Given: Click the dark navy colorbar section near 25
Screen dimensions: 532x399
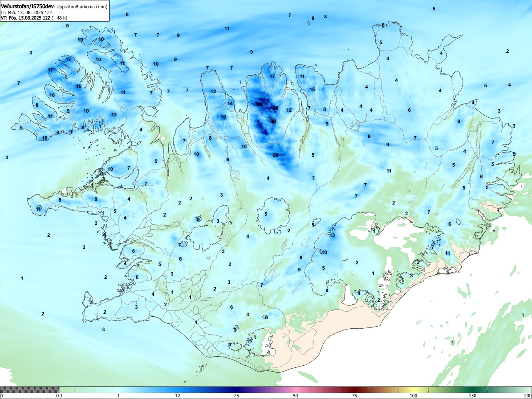Looking at the screenshot, I should pos(236,389).
